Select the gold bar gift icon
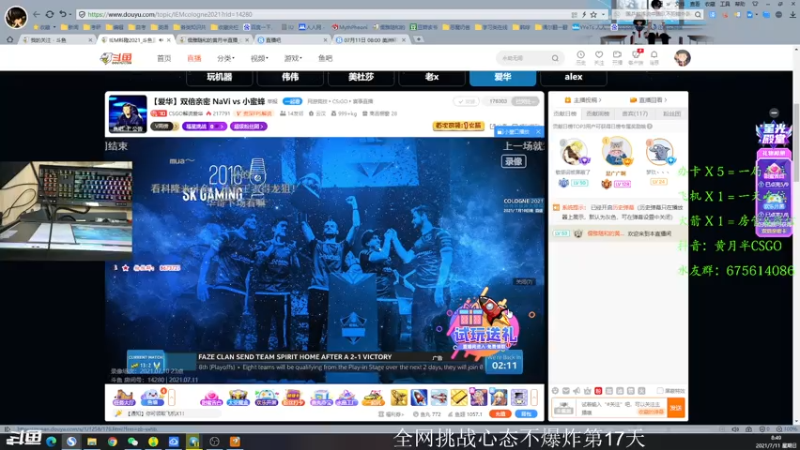The height and width of the screenshot is (450, 800). [459, 397]
